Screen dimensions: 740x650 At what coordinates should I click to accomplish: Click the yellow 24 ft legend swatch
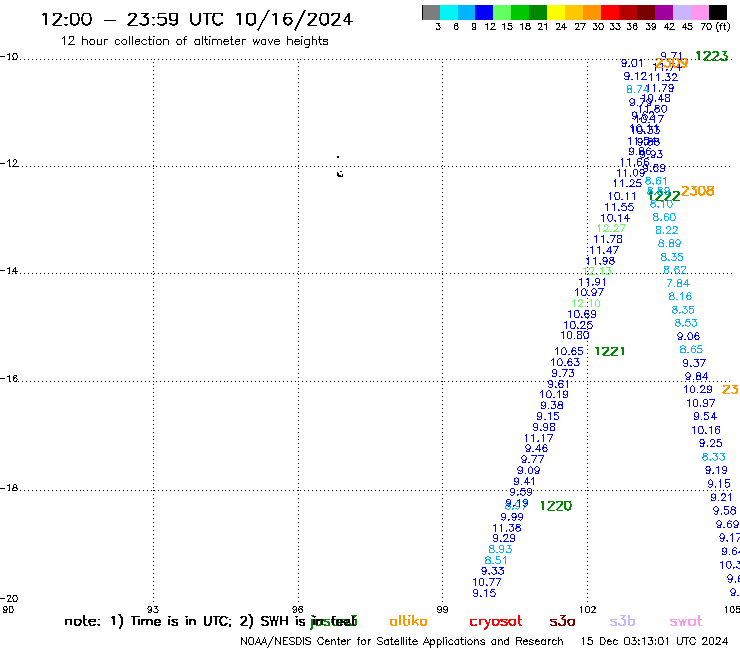tap(556, 12)
